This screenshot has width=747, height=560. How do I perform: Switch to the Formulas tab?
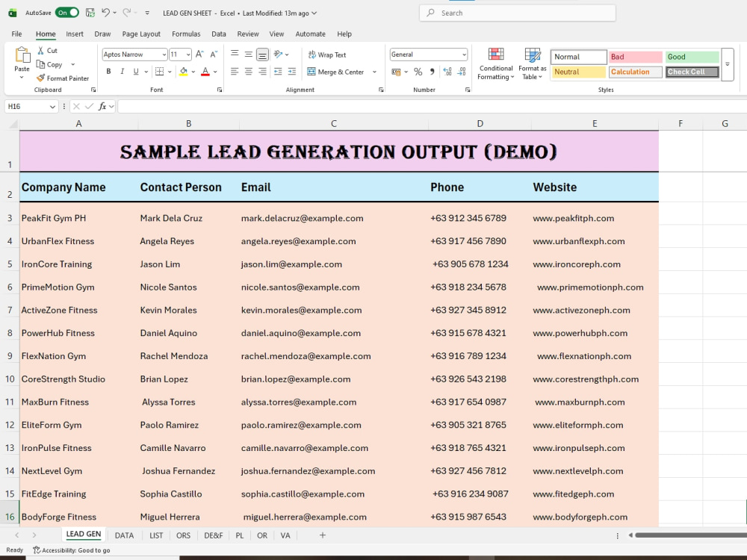(186, 34)
